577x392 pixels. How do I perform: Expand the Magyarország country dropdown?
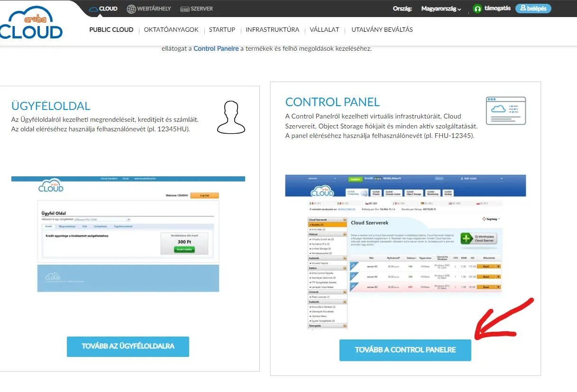[x=441, y=9]
